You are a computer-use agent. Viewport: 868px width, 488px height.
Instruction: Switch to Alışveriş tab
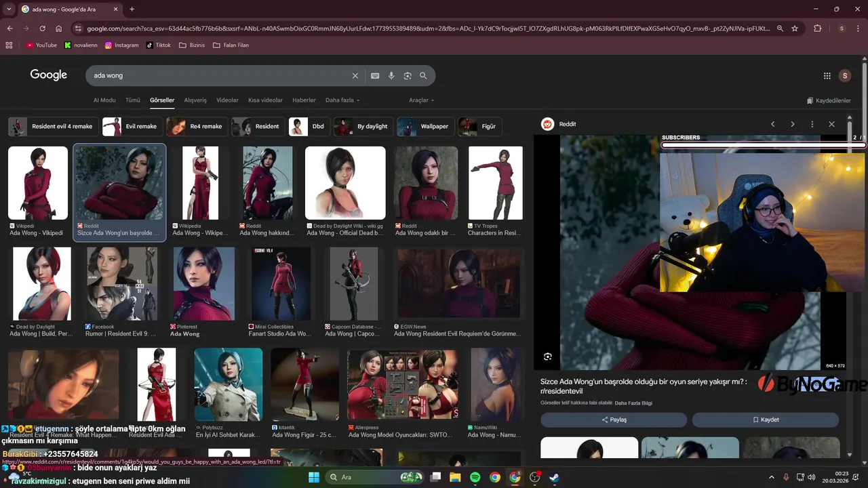(x=195, y=100)
